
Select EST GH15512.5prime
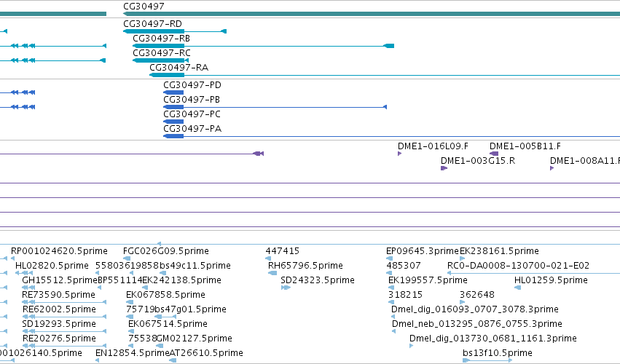[60, 280]
